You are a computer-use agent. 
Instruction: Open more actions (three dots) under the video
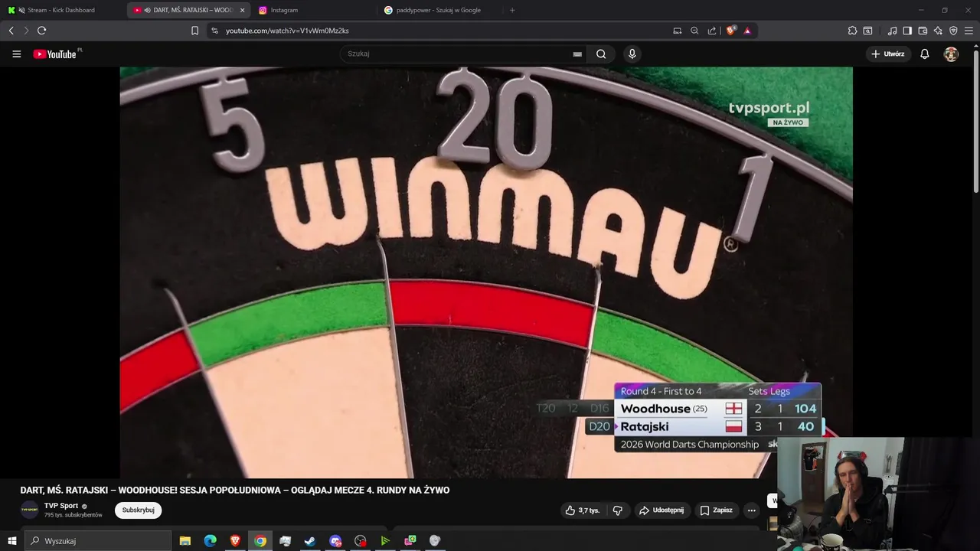[751, 510]
